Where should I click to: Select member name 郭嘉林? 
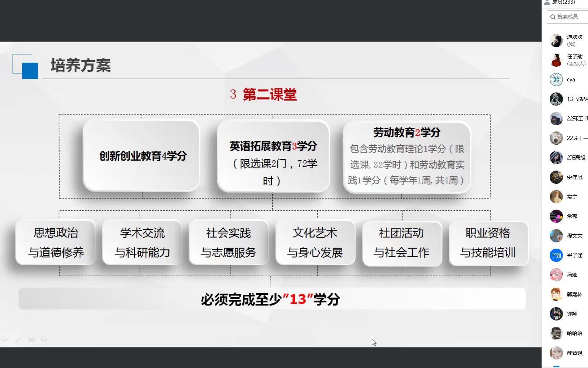pyautogui.click(x=574, y=294)
